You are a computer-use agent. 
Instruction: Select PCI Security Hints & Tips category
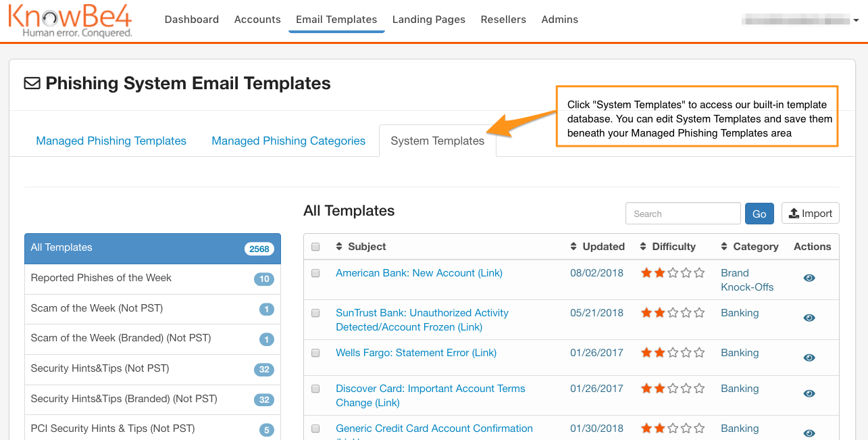click(x=153, y=429)
